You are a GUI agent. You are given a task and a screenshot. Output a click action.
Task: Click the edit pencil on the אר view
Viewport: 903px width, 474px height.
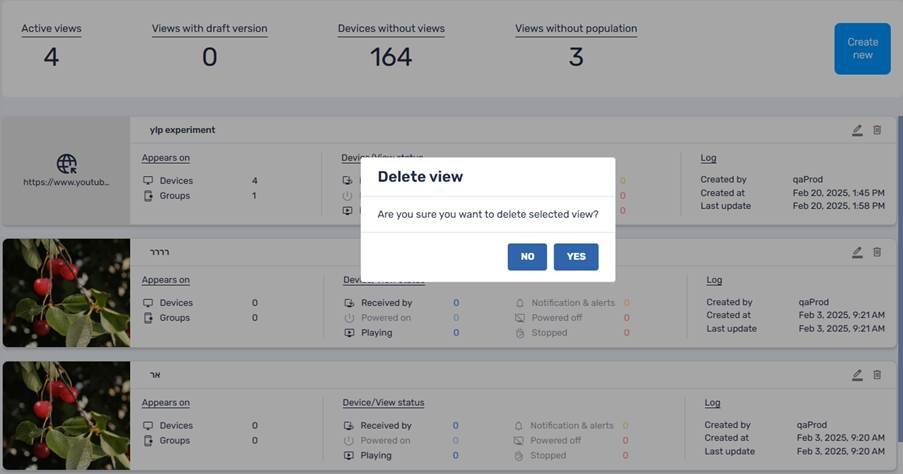(x=857, y=375)
